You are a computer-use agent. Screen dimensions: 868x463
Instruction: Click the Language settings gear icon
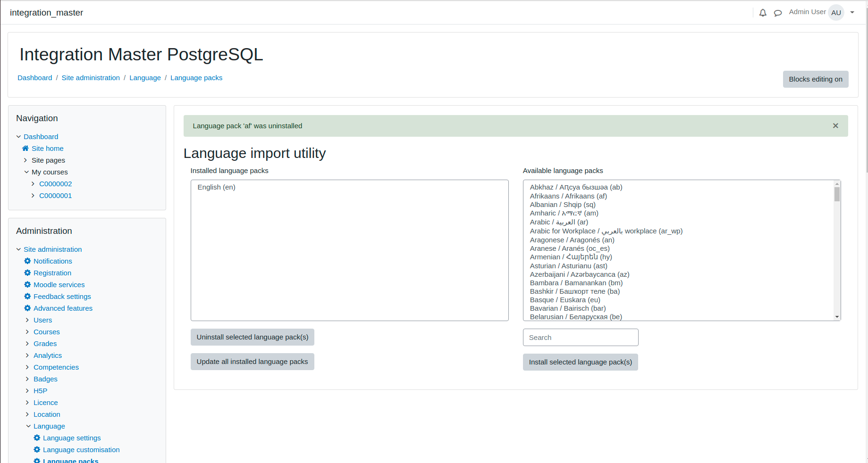(37, 438)
